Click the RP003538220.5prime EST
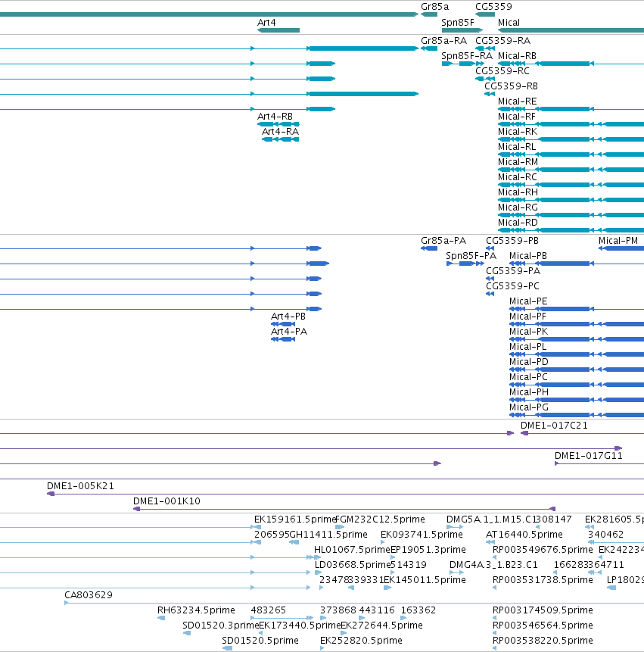The image size is (644, 652). (x=494, y=648)
